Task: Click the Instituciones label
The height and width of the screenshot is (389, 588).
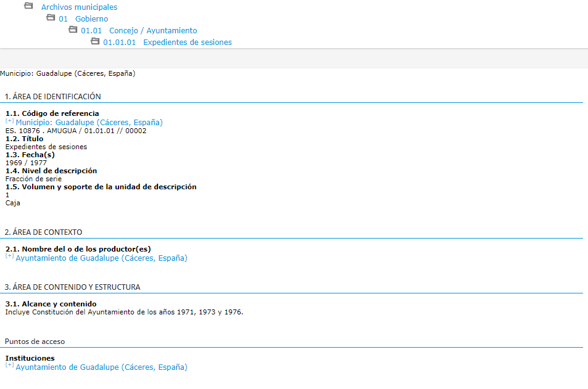Action: [30, 358]
